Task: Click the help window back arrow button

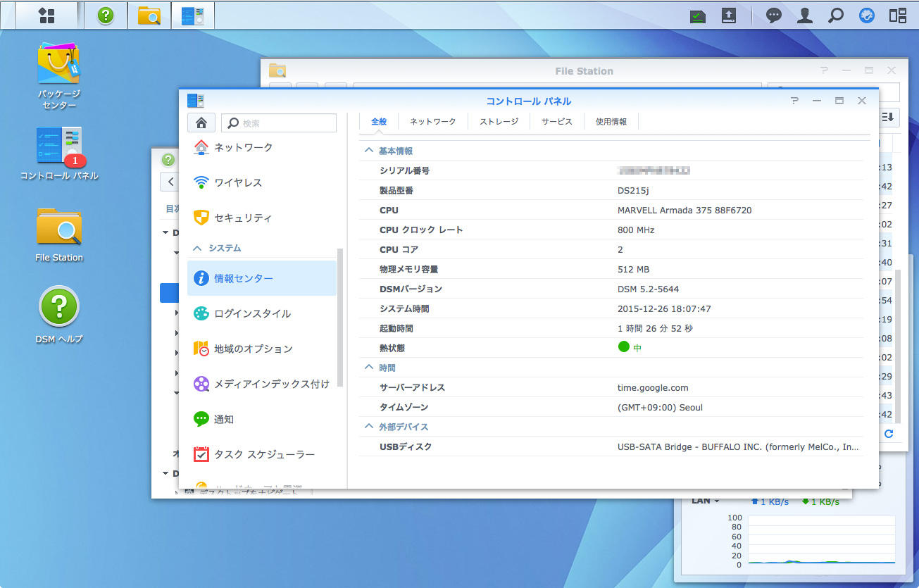Action: (170, 182)
